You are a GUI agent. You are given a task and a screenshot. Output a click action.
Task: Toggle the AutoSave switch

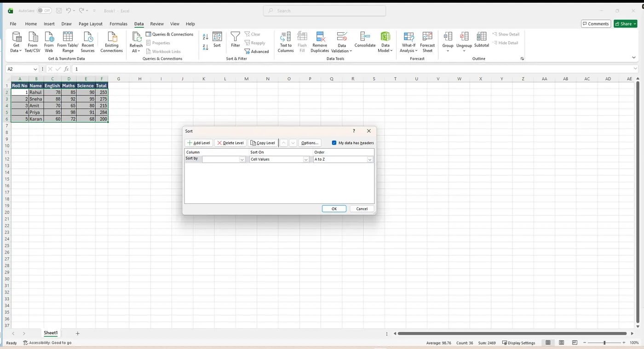pos(44,11)
